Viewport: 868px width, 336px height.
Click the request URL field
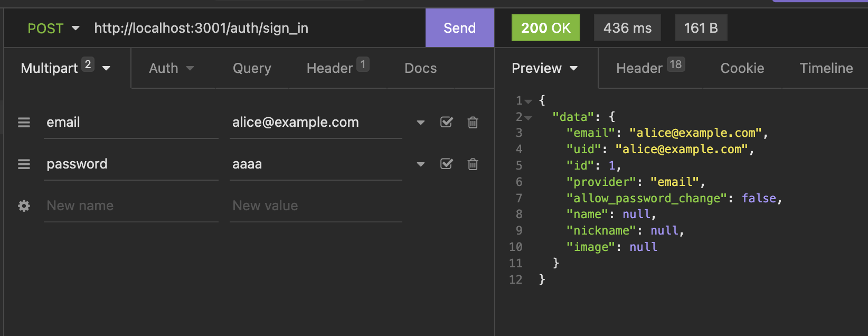pos(253,28)
